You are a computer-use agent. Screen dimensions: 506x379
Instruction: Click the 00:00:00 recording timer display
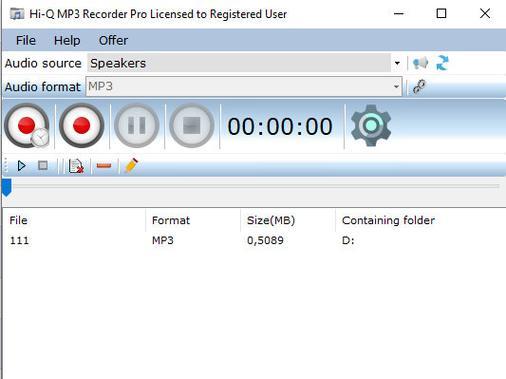coord(280,127)
